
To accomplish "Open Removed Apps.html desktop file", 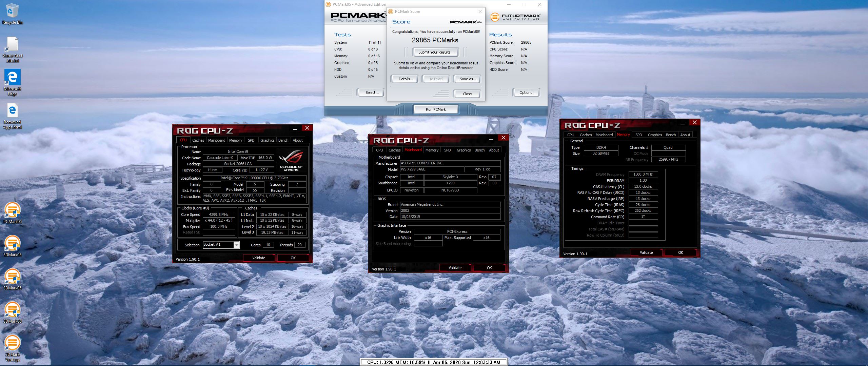I will point(12,116).
